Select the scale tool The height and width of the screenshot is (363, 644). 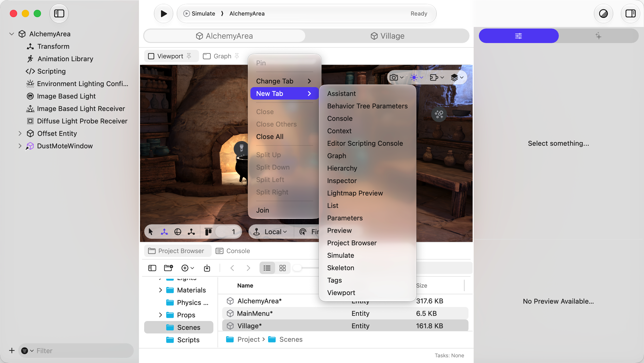191,232
